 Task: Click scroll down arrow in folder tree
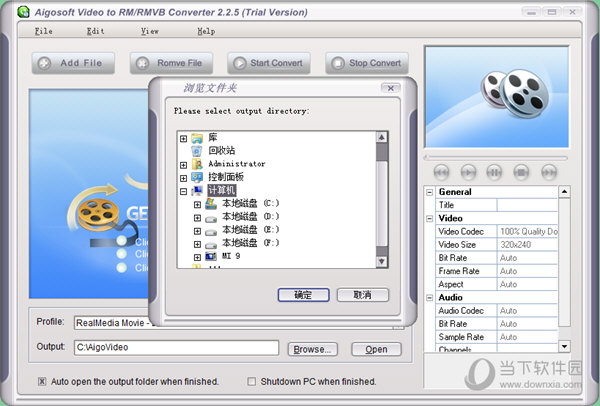click(x=382, y=262)
